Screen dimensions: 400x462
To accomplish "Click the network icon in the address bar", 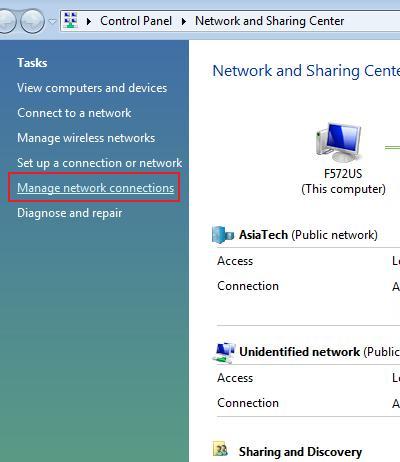I will click(x=71, y=21).
